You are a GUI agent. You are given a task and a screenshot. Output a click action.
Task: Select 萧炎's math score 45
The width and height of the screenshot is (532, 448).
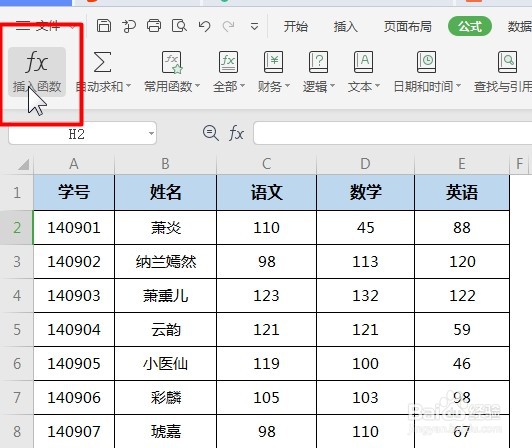click(x=365, y=227)
